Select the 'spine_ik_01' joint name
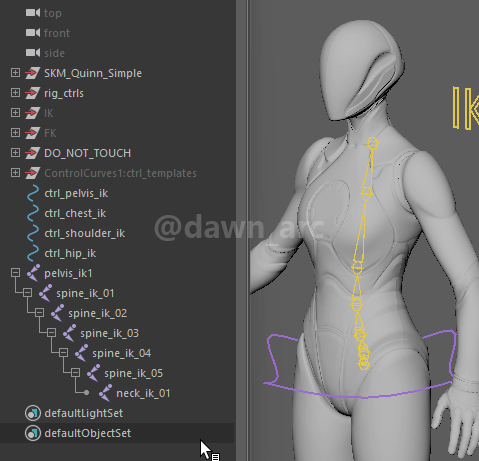Image resolution: width=479 pixels, height=461 pixels. 85,293
